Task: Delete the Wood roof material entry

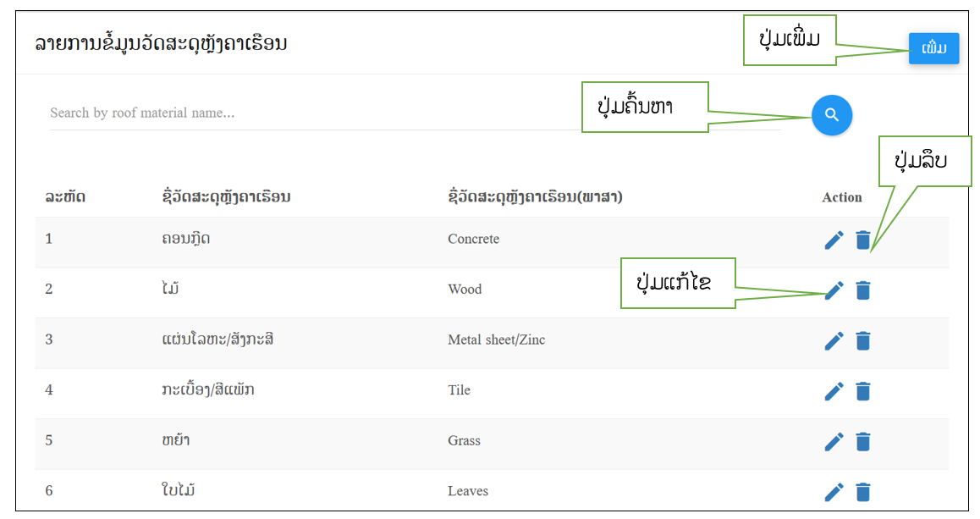Action: (863, 290)
